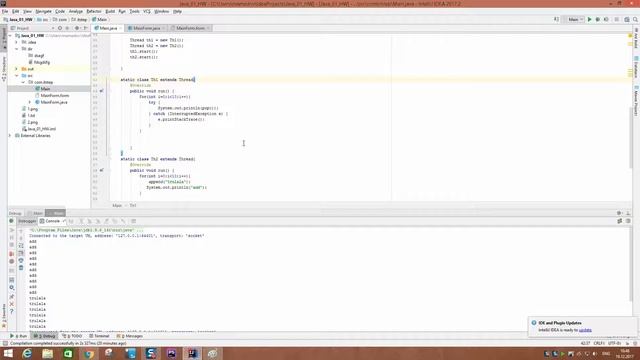This screenshot has width=640, height=360.
Task: Open the Build menu
Action: (110, 11)
